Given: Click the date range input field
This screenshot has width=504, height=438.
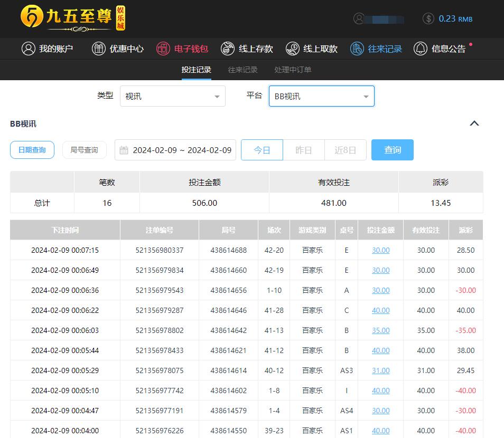Looking at the screenshot, I should tap(175, 150).
